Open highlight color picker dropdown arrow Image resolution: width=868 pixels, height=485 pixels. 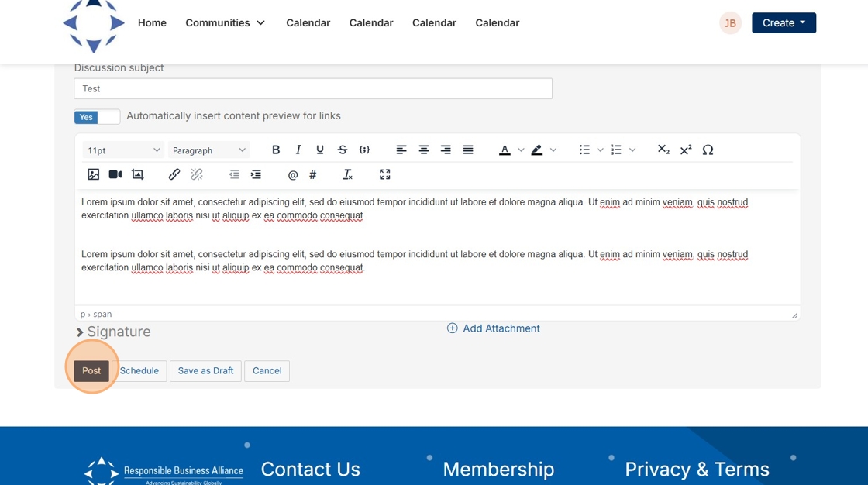pyautogui.click(x=553, y=150)
